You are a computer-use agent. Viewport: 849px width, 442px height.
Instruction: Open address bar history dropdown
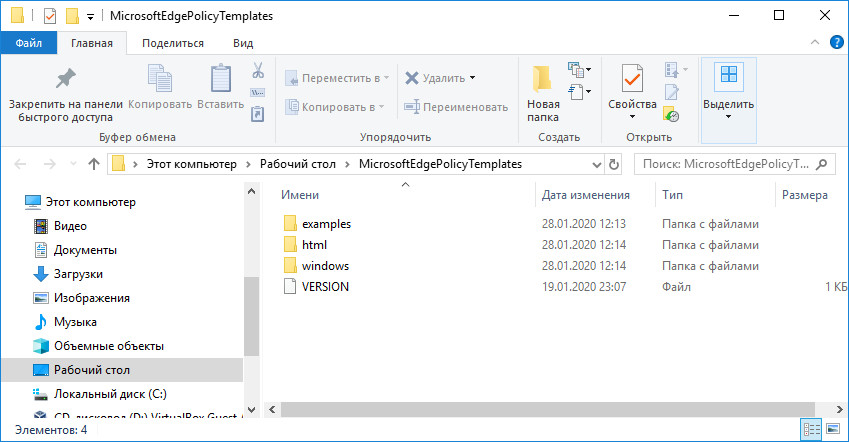(597, 164)
